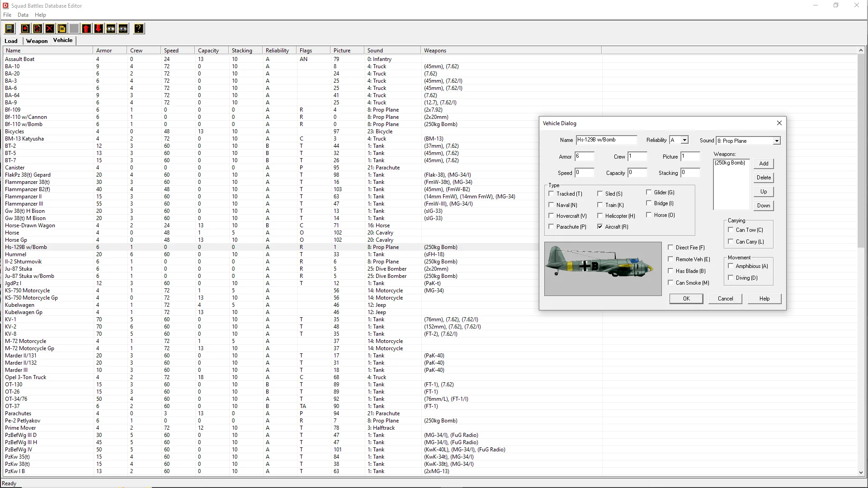Click the red X delete toolbar icon
The height and width of the screenshot is (488, 868).
coord(50,28)
